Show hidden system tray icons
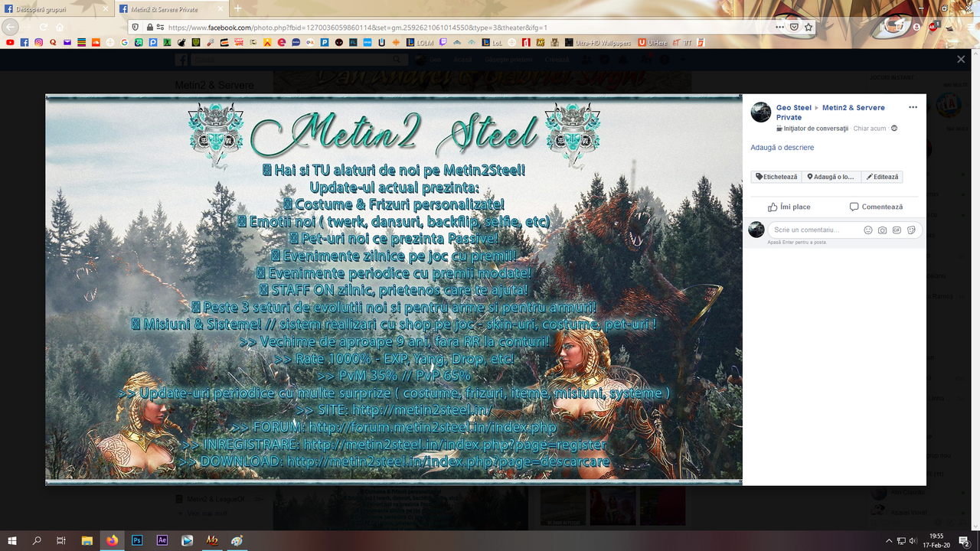The image size is (980, 551). tap(888, 540)
